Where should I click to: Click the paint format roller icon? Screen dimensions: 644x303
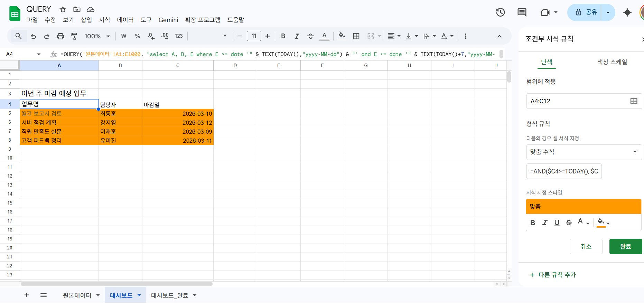74,36
